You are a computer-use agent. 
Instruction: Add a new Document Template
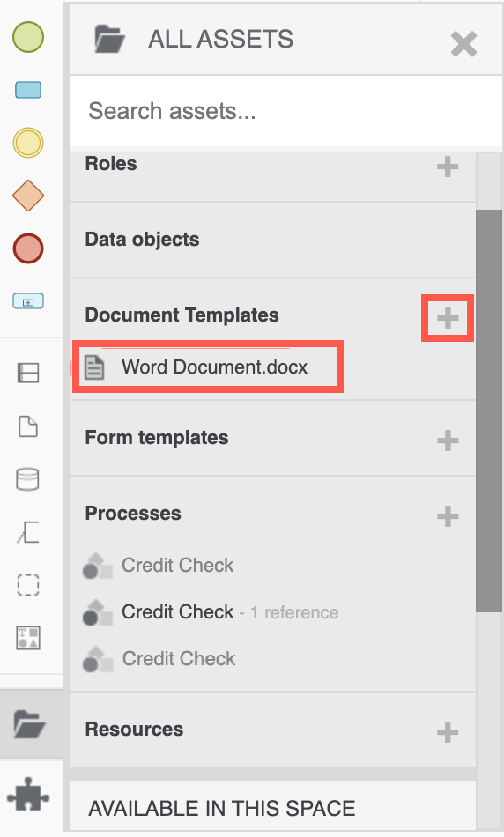click(x=448, y=319)
